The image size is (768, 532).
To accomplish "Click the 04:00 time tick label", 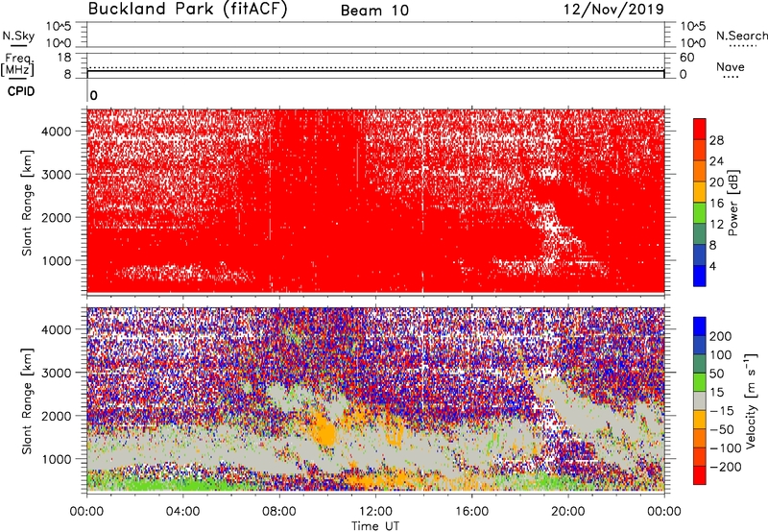I will click(182, 512).
